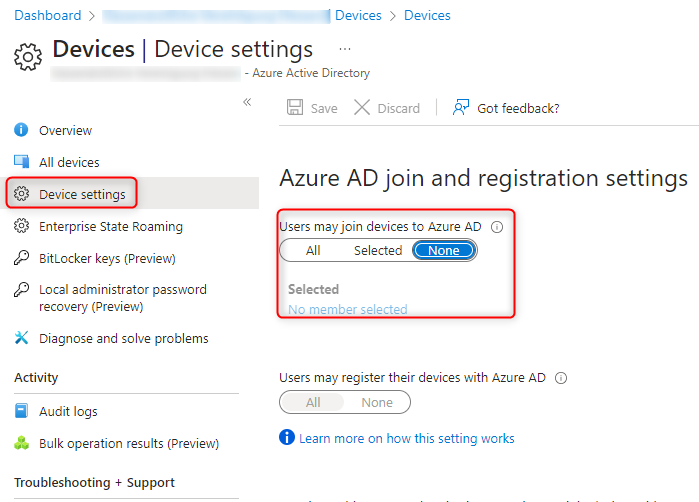Set join devices option to None

(x=444, y=251)
